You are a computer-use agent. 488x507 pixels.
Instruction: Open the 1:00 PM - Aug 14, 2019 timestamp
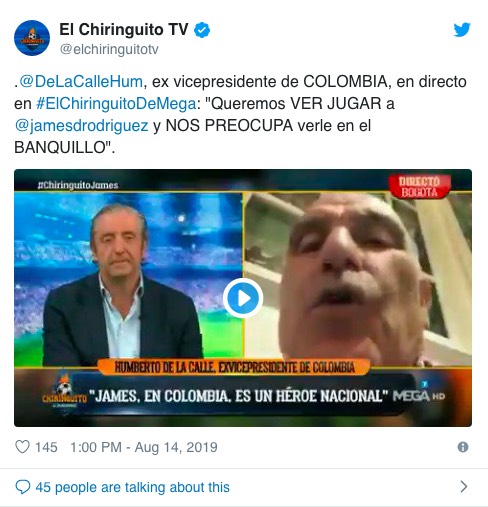click(144, 447)
